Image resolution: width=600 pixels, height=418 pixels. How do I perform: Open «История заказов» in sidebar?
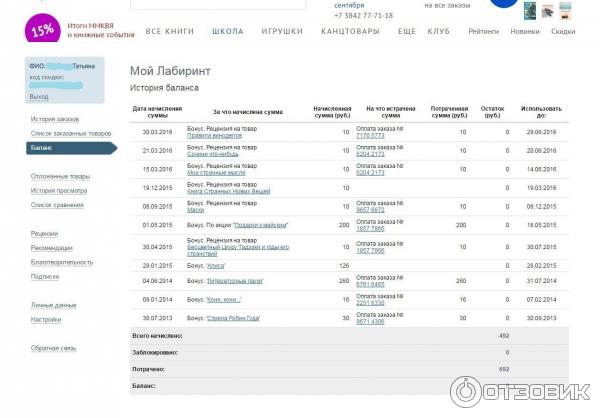[54, 119]
